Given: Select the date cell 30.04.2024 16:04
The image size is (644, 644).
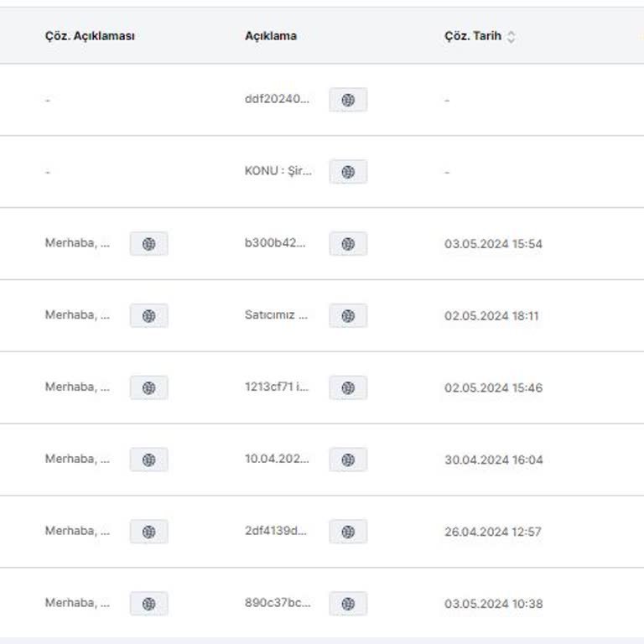Looking at the screenshot, I should (x=493, y=460).
